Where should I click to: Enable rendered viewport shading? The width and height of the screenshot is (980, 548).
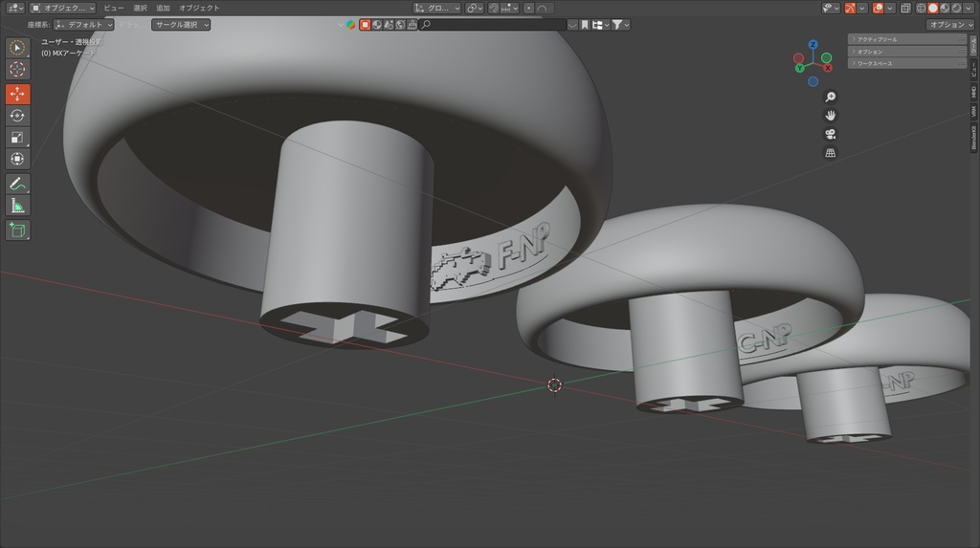956,8
